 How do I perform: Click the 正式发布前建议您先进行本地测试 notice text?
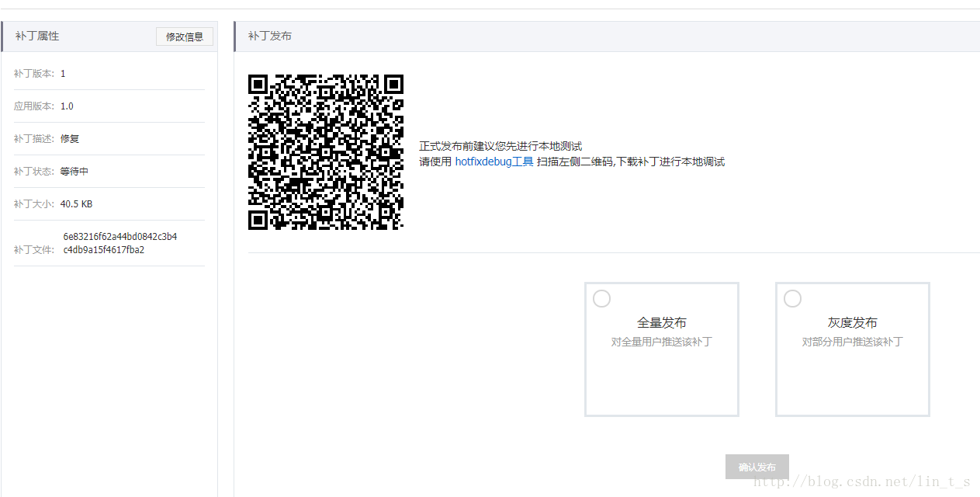coord(500,146)
